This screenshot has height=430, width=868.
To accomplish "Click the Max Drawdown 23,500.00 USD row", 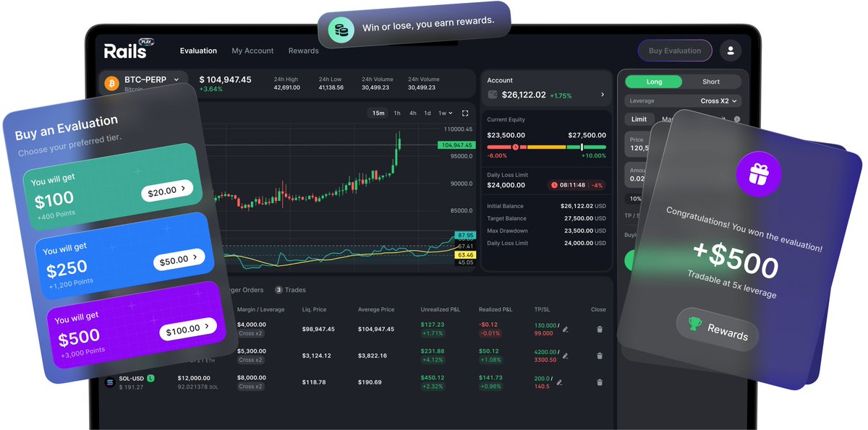I will (x=546, y=231).
